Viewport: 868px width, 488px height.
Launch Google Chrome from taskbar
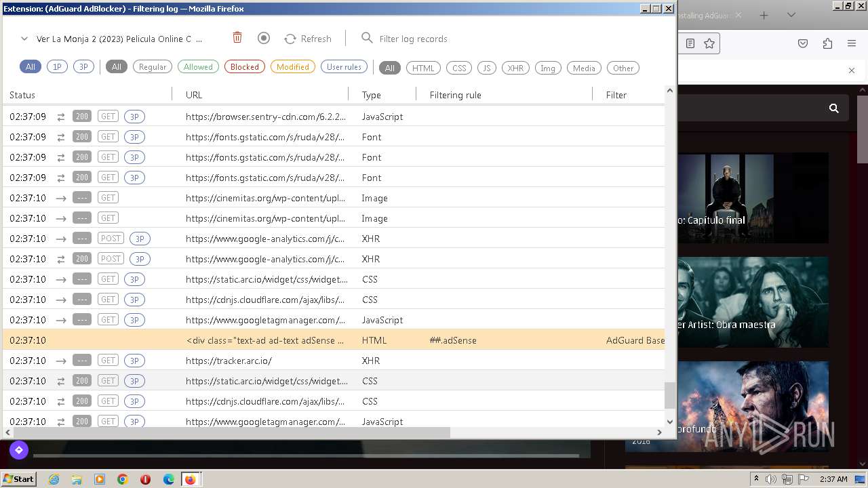(x=123, y=479)
